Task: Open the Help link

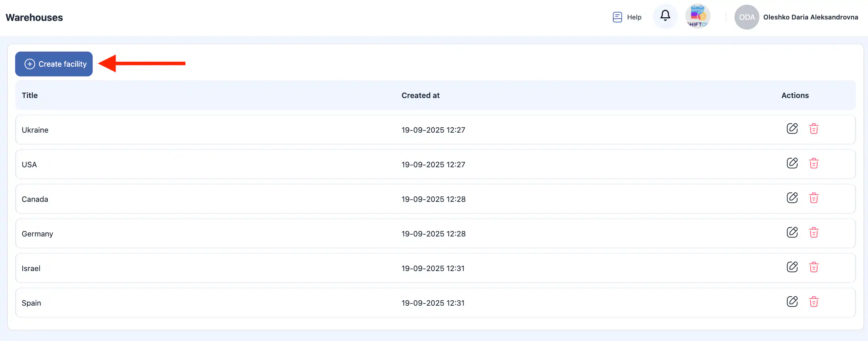Action: [x=627, y=17]
